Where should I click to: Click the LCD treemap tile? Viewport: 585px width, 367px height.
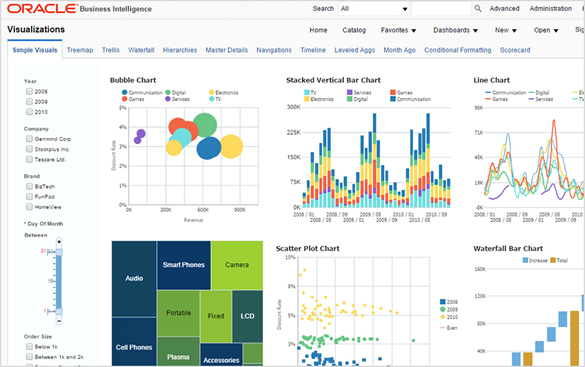(247, 316)
